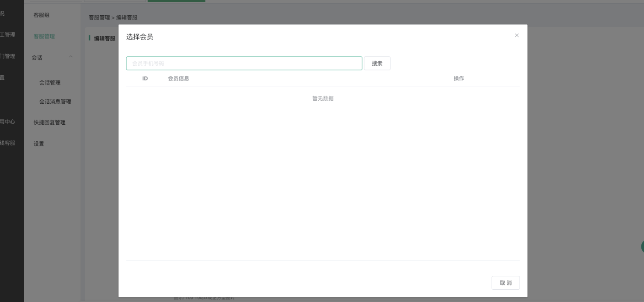Go to 快捷回复管理 in sidebar
This screenshot has height=302, width=644.
click(49, 123)
